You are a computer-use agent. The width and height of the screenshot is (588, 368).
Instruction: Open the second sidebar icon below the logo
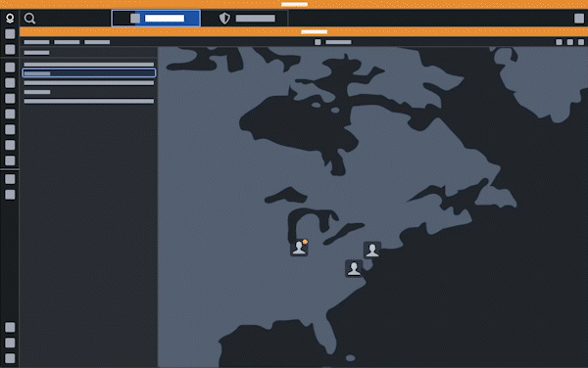[x=10, y=49]
